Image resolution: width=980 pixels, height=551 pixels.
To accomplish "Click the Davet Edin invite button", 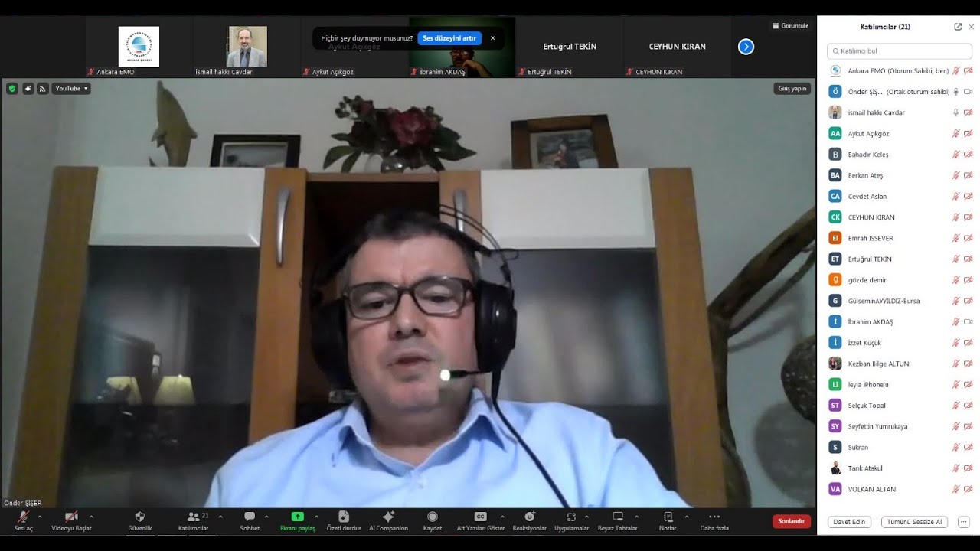I will [x=849, y=522].
